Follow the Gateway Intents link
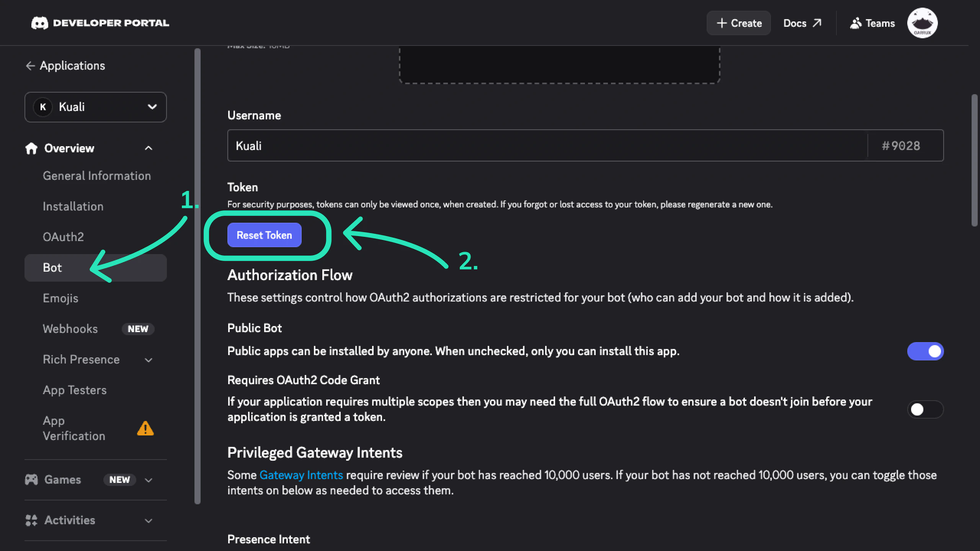 click(x=301, y=475)
